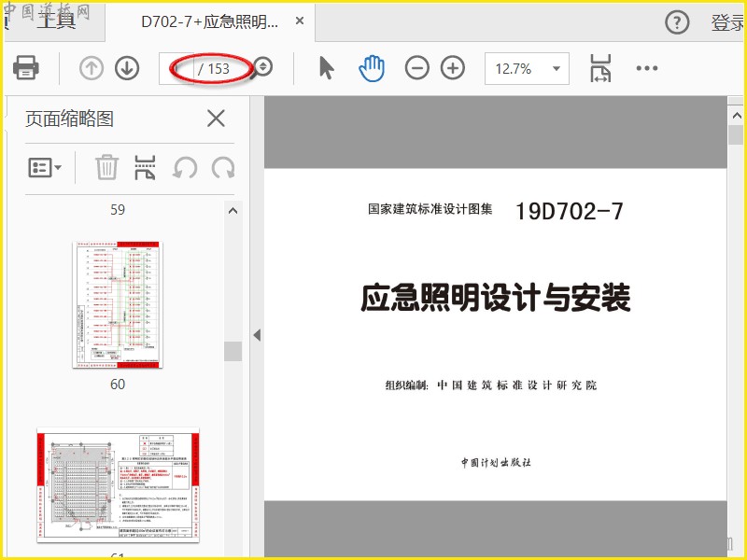
Task: Click the title 应急照明设计与安装
Action: [496, 297]
